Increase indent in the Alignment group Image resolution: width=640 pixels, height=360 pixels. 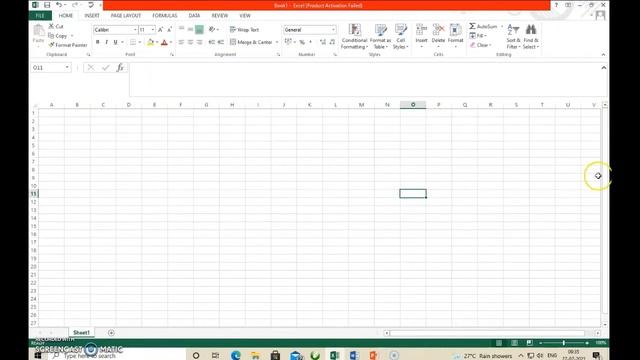[x=220, y=42]
